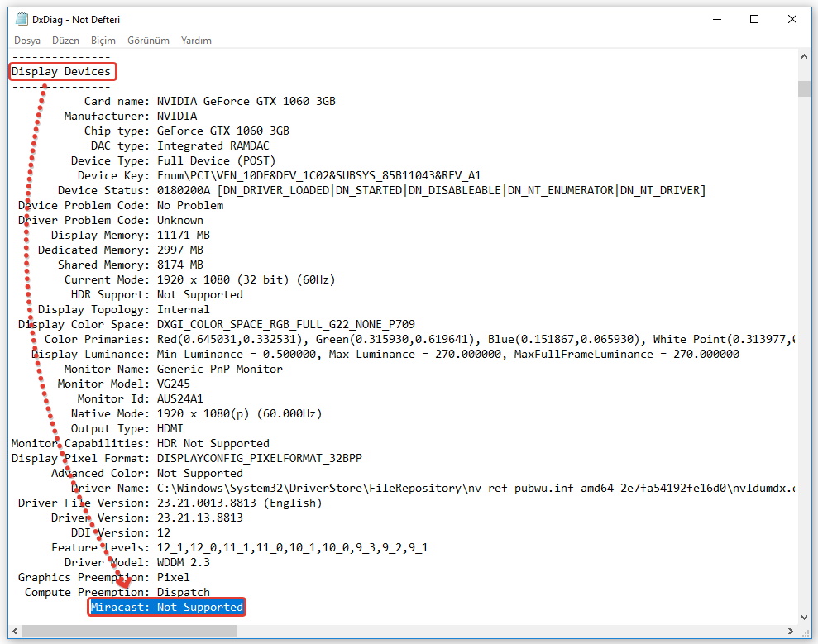Screen dimensions: 818x644
Task: Click the horizontal scrollbar right arrow
Action: pyautogui.click(x=790, y=631)
